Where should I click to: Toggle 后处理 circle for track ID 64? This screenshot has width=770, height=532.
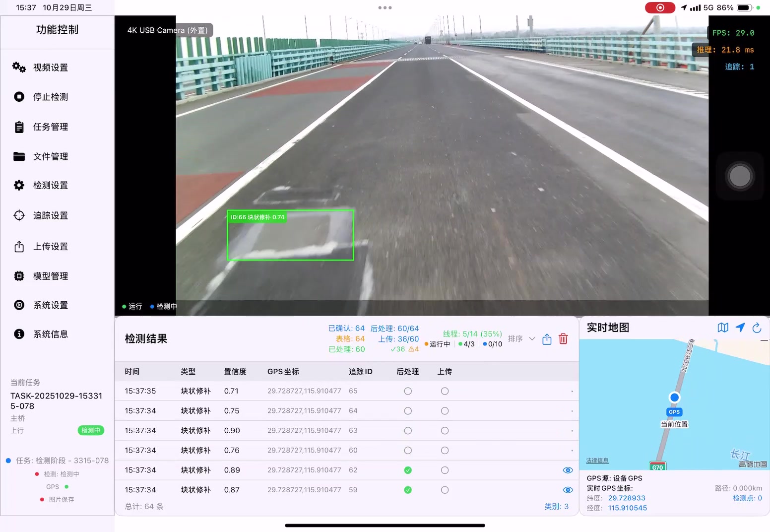click(408, 411)
